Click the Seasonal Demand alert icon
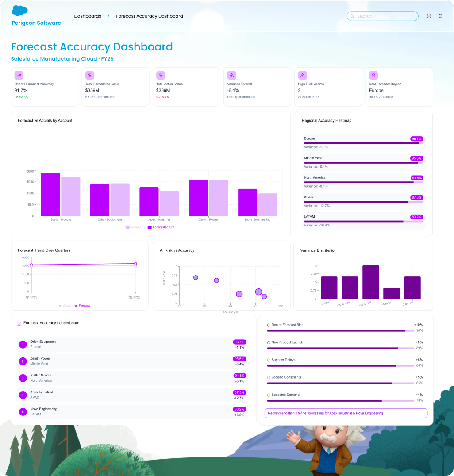 (269, 395)
